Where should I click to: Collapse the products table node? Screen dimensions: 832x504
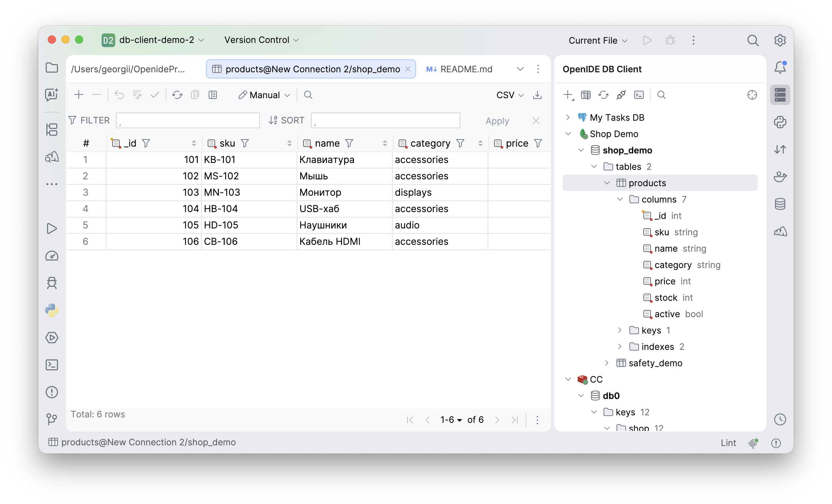[x=607, y=183]
